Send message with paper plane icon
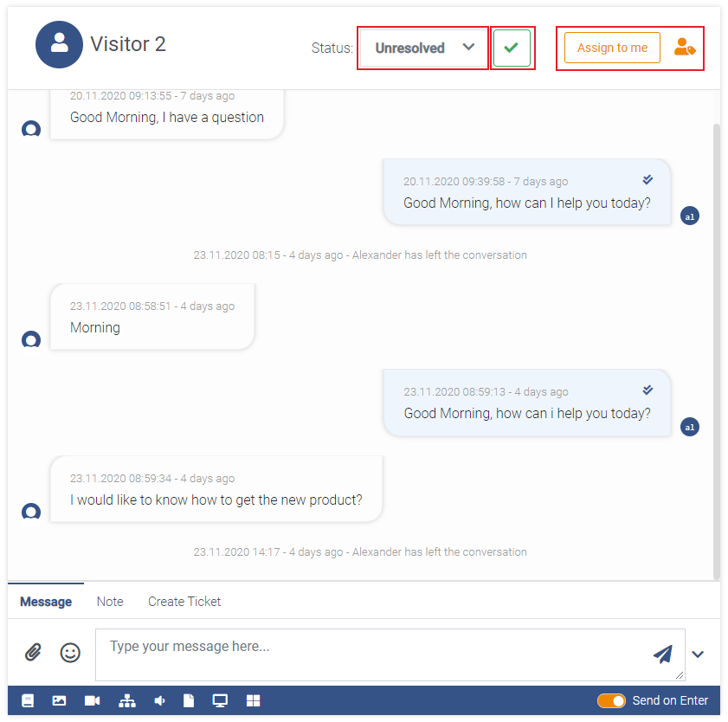Screen dimensions: 728x722 coord(663,654)
